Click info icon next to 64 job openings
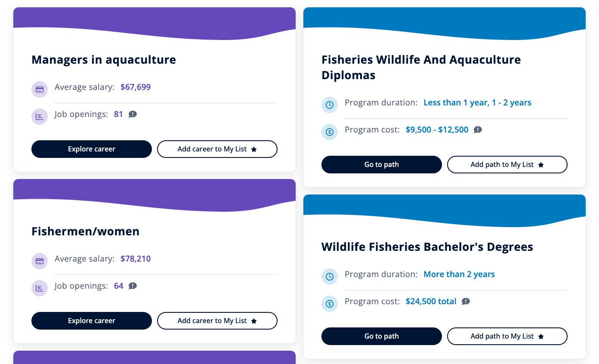The height and width of the screenshot is (364, 599). coord(133,286)
